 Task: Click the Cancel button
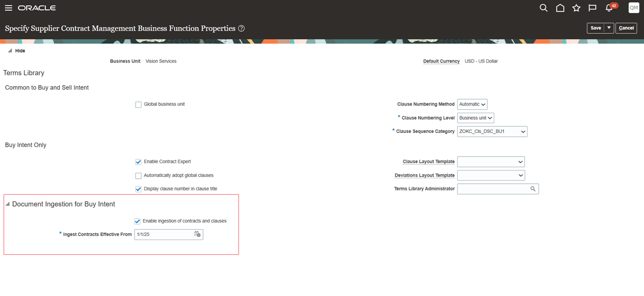626,28
